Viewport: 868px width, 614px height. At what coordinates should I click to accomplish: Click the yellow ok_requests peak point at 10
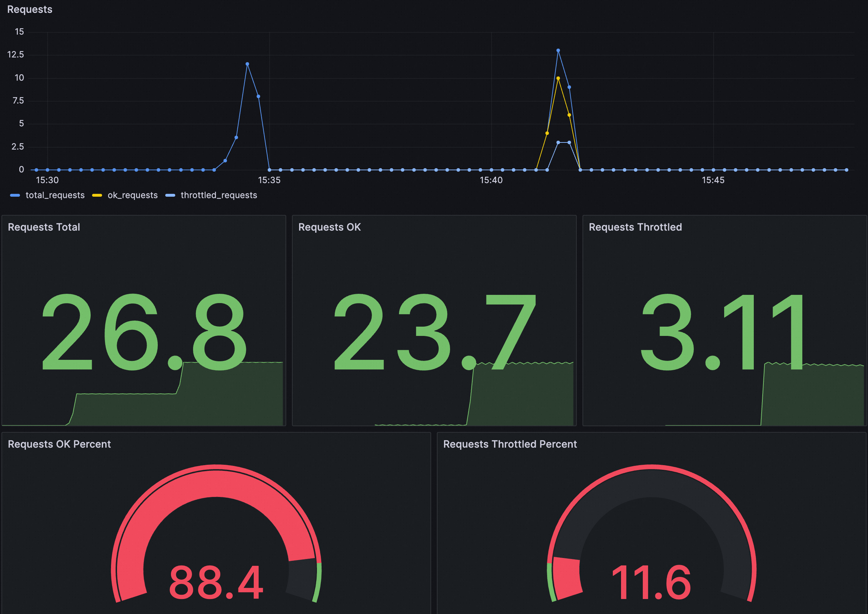point(558,78)
